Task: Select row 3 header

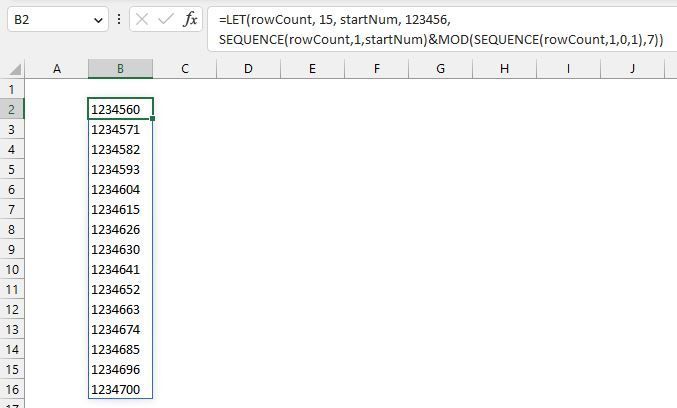Action: pyautogui.click(x=12, y=130)
